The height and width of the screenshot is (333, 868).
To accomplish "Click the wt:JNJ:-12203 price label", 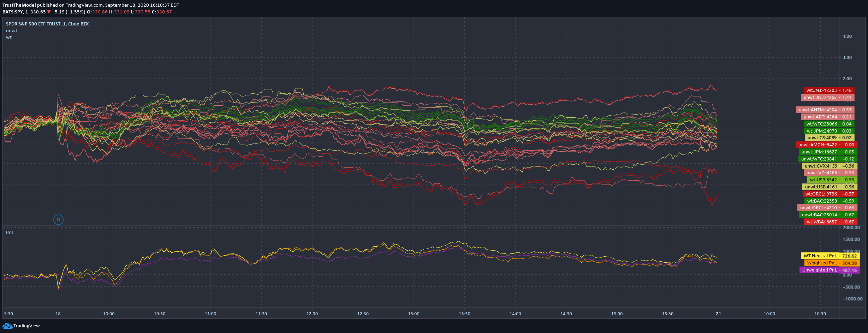I will 829,90.
